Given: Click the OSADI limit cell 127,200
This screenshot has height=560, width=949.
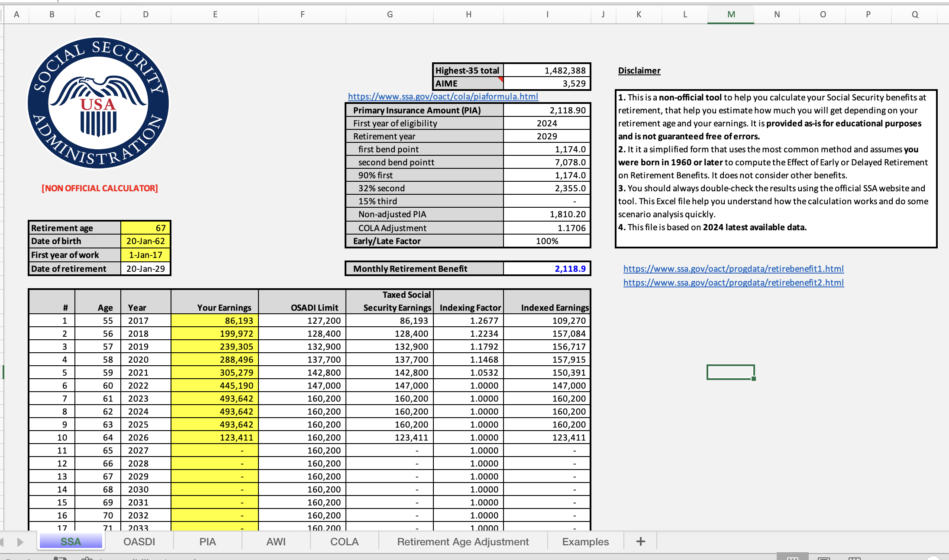Looking at the screenshot, I should 302,321.
